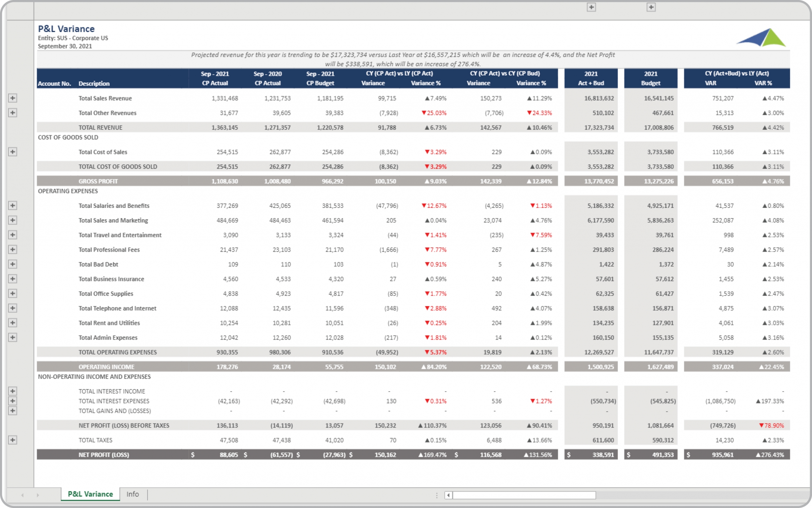This screenshot has width=812, height=508.
Task: Click the previous sheet navigation arrow
Action: 23,495
